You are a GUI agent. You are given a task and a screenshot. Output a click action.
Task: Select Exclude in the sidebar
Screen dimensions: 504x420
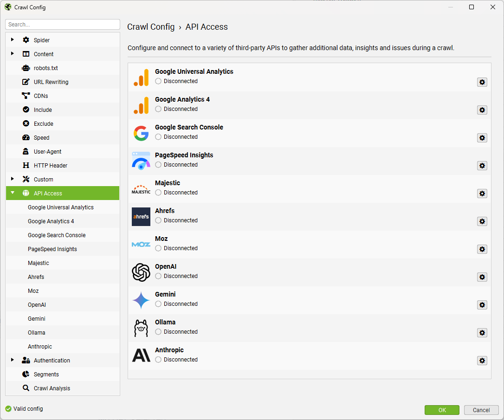63,124
